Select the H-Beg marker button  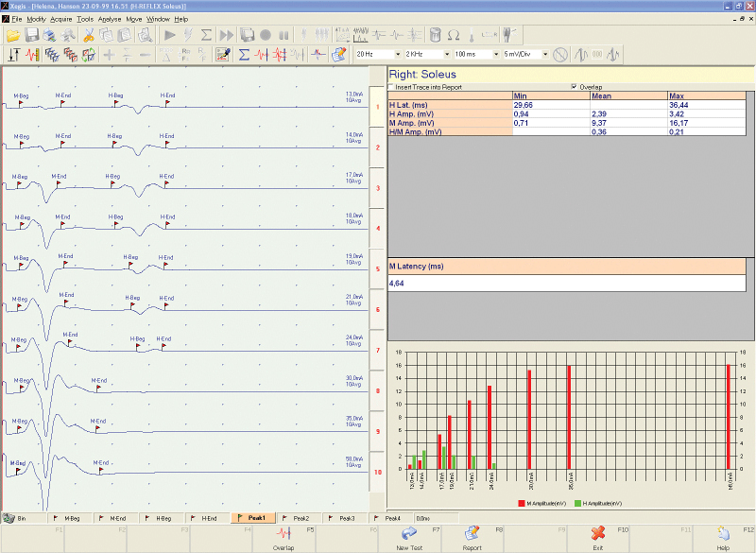(x=163, y=518)
